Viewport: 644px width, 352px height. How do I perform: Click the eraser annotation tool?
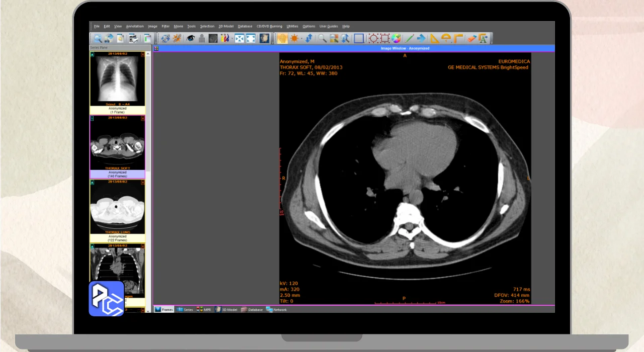[x=471, y=38]
